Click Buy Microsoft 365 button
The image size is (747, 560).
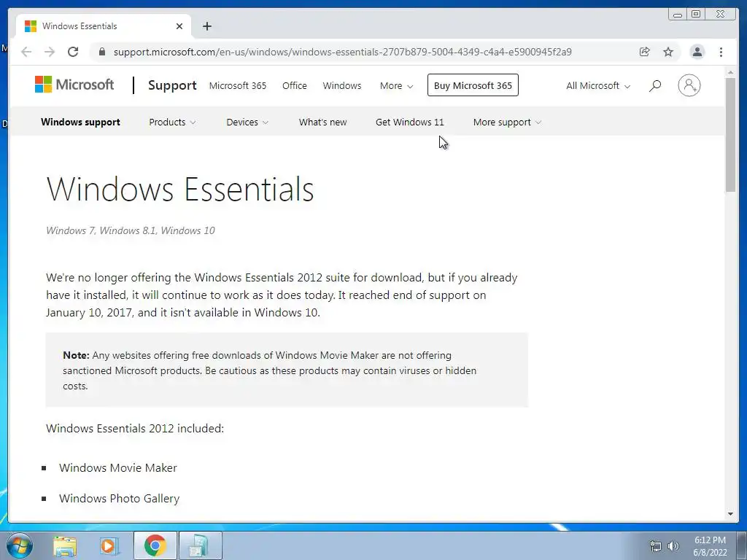[x=473, y=85]
